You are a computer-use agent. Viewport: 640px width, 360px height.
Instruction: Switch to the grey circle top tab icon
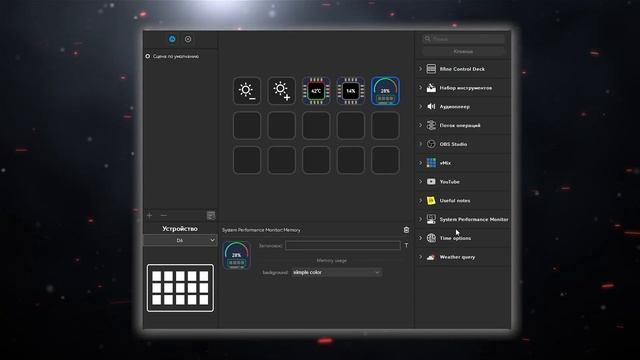coord(188,39)
